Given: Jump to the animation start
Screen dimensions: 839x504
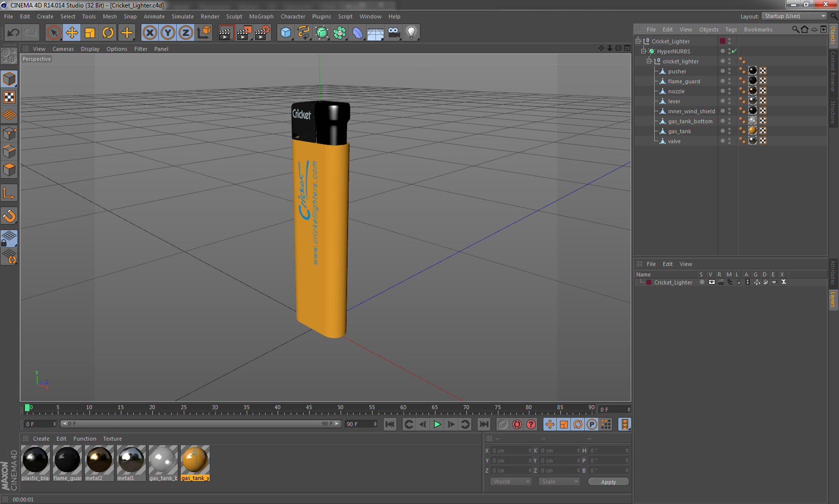Looking at the screenshot, I should click(x=390, y=424).
